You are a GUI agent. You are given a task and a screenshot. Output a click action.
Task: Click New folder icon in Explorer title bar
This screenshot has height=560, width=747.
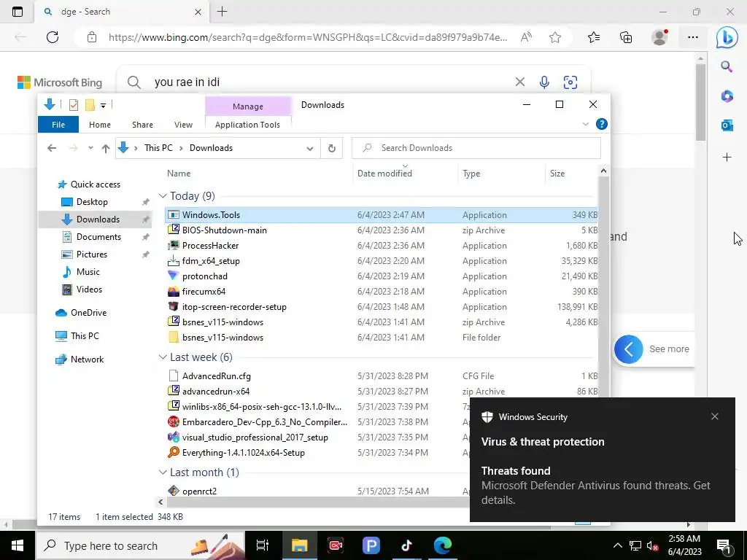tap(90, 105)
